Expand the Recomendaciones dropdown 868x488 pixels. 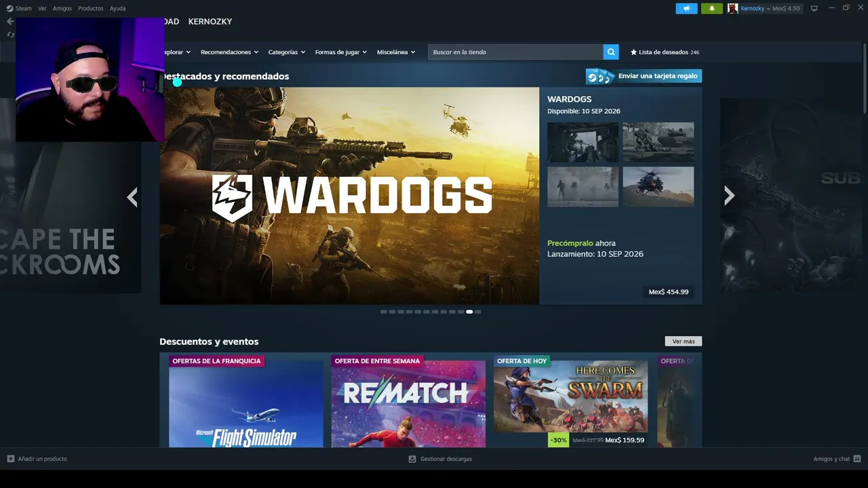(229, 52)
